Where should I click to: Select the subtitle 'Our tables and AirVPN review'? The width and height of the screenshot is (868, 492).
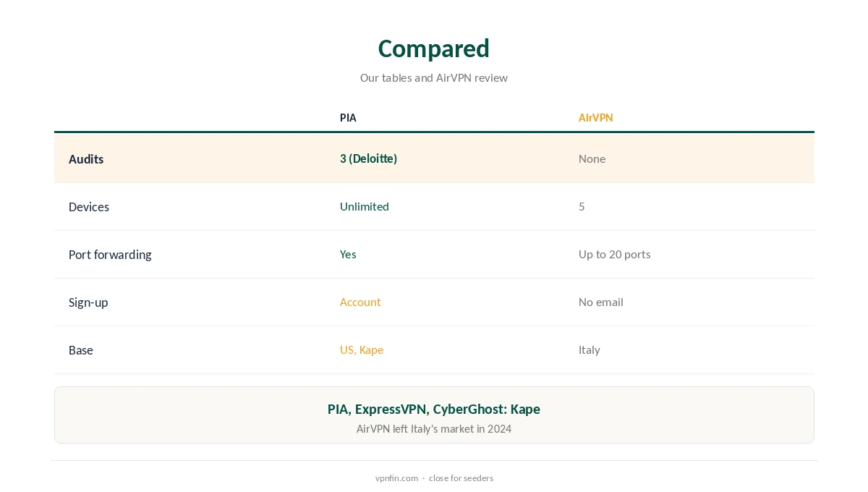click(x=434, y=77)
